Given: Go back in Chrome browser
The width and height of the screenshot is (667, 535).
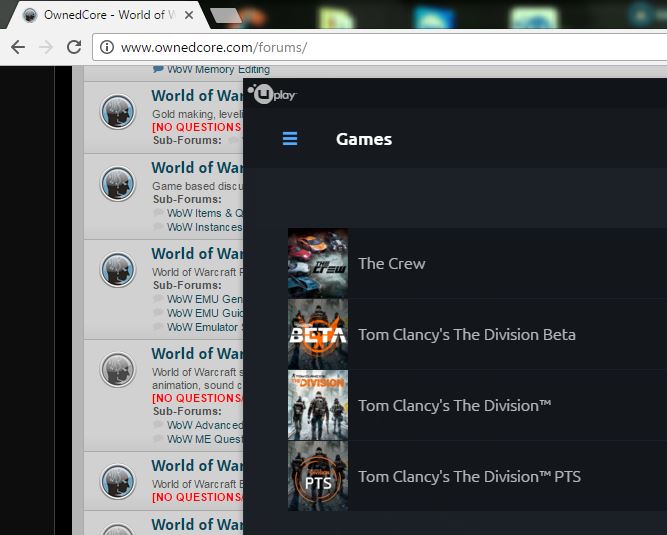Looking at the screenshot, I should tap(18, 47).
